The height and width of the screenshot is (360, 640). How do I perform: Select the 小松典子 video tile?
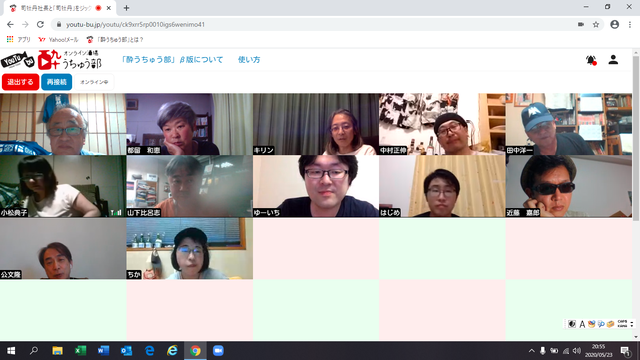tap(63, 186)
